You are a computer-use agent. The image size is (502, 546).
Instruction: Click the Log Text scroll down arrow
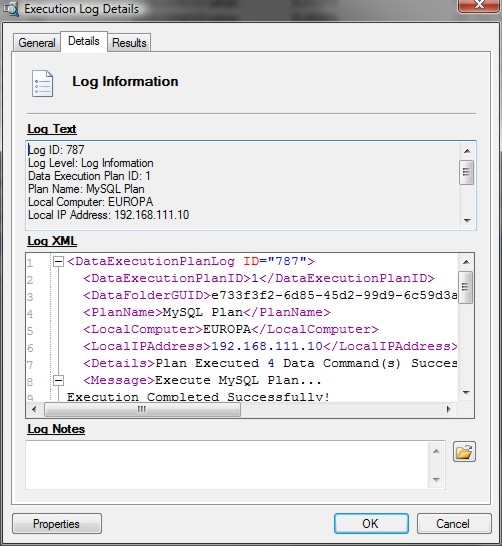(467, 220)
